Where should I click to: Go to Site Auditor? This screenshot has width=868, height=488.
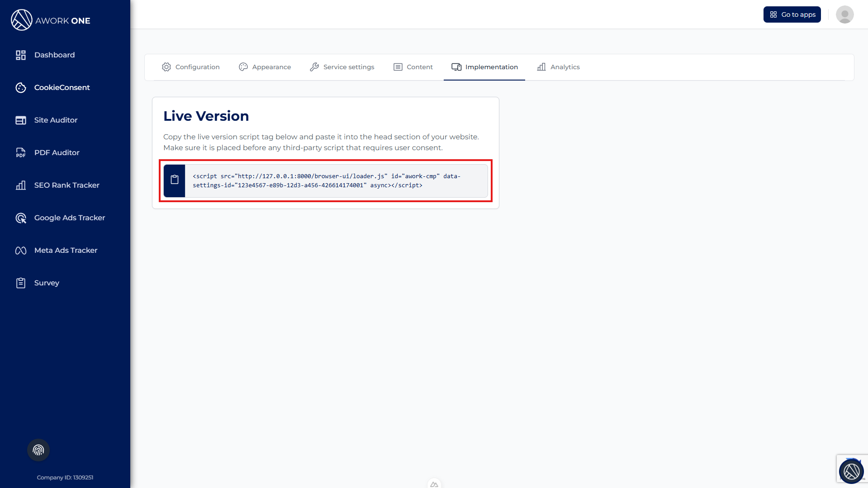coord(56,120)
